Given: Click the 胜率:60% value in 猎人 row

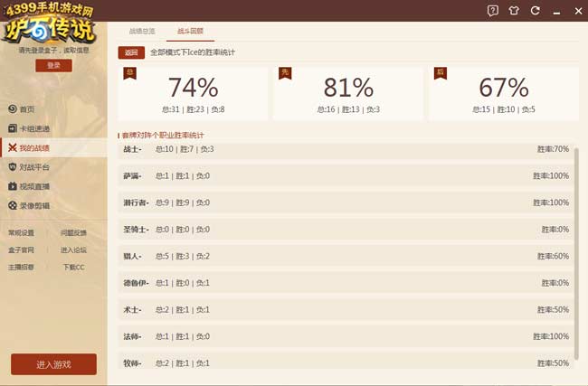Looking at the screenshot, I should pos(553,257).
